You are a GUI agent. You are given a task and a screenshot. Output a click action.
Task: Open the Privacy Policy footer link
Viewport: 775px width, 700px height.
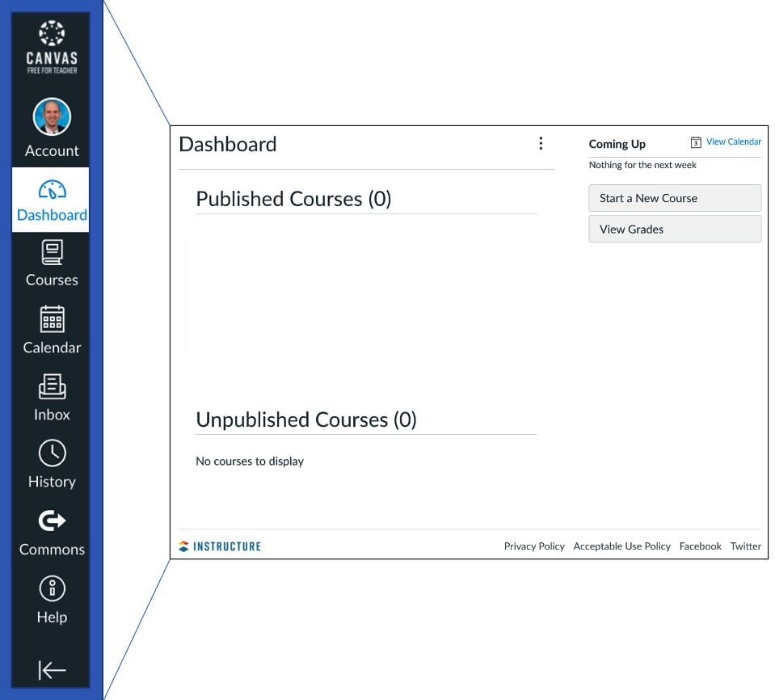click(x=534, y=546)
